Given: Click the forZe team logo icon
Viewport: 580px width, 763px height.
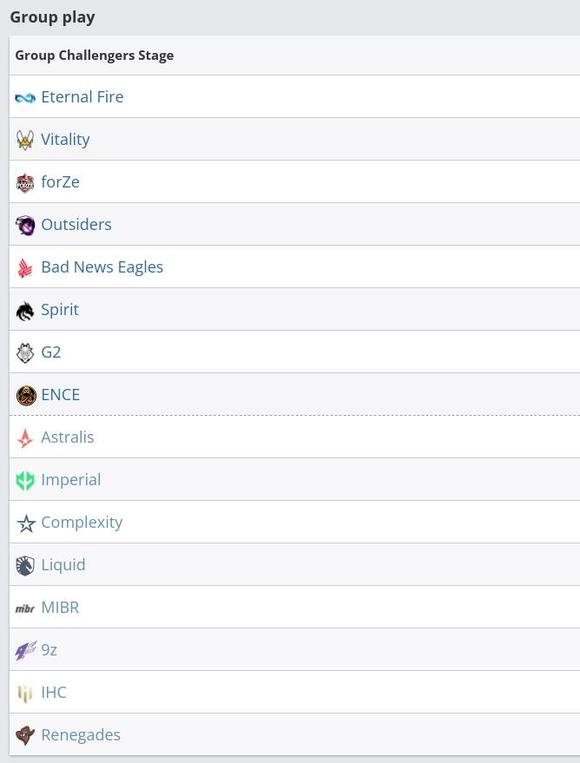Looking at the screenshot, I should (x=25, y=183).
